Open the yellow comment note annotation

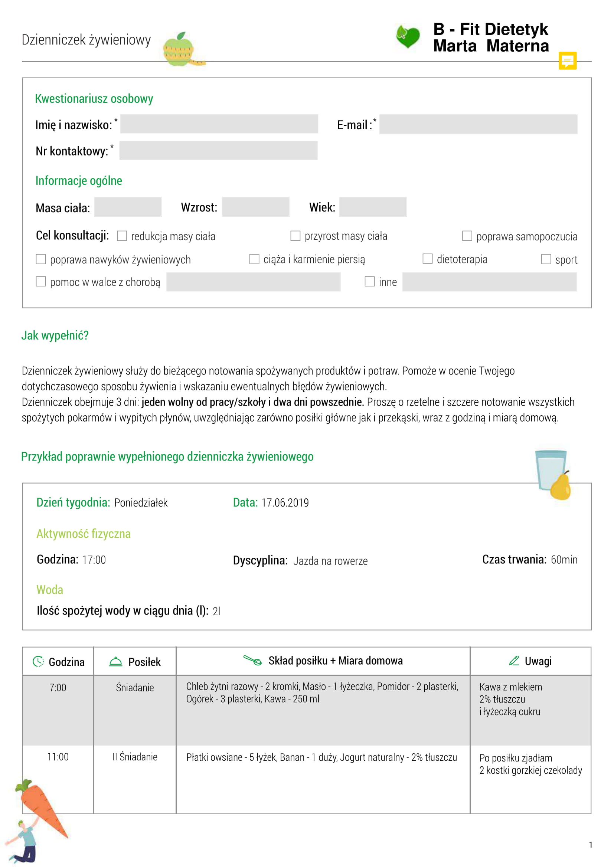(567, 60)
